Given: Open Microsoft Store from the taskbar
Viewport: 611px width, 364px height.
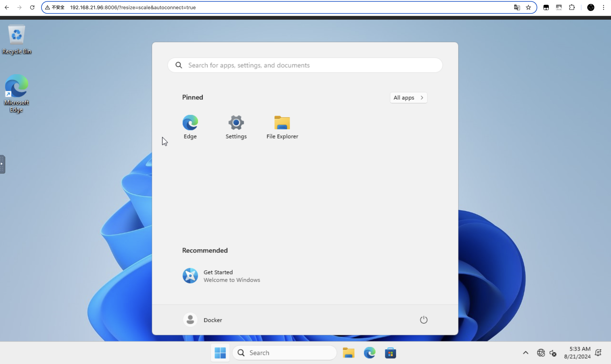Looking at the screenshot, I should pyautogui.click(x=390, y=353).
